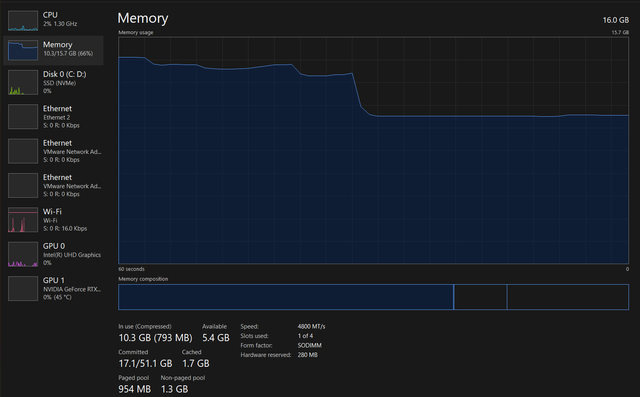Click the Slots used: label

254,336
